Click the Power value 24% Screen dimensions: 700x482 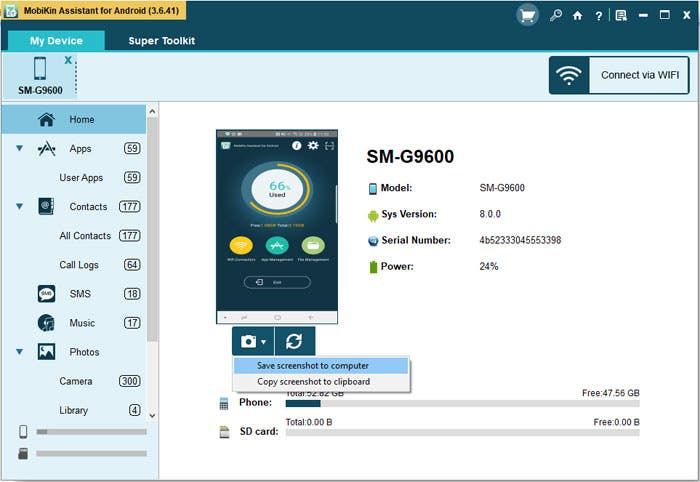488,266
